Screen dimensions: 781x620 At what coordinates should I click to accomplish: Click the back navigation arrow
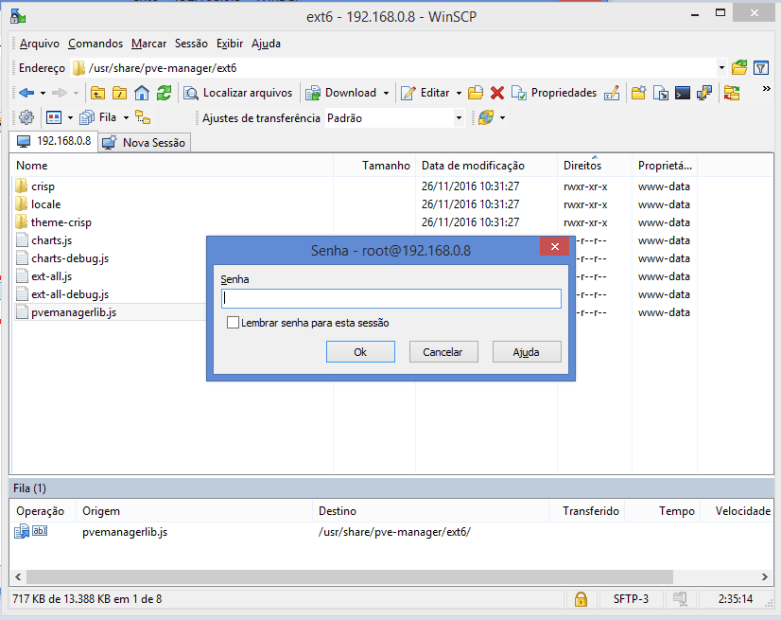(x=26, y=93)
